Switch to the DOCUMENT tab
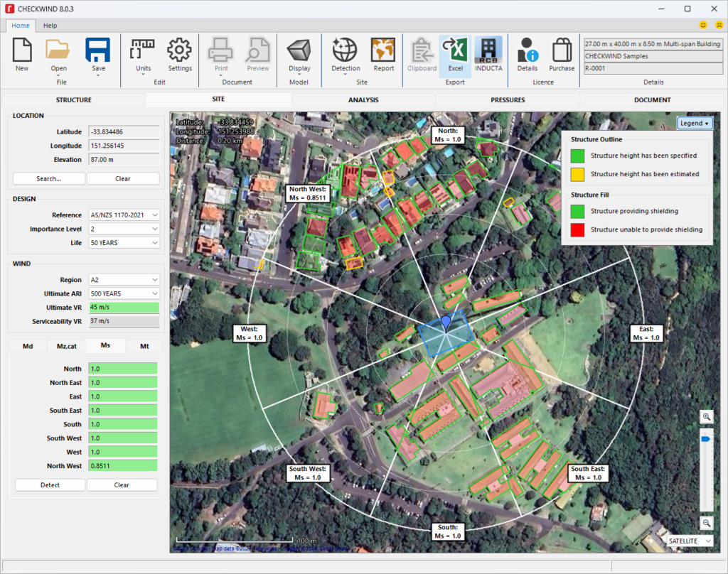Viewport: 728px width, 574px height. tap(653, 99)
